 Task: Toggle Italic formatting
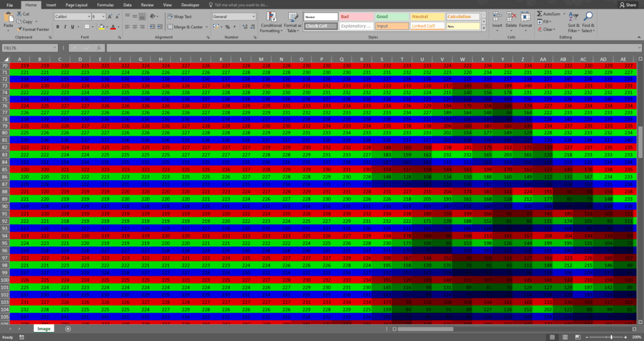pos(66,27)
